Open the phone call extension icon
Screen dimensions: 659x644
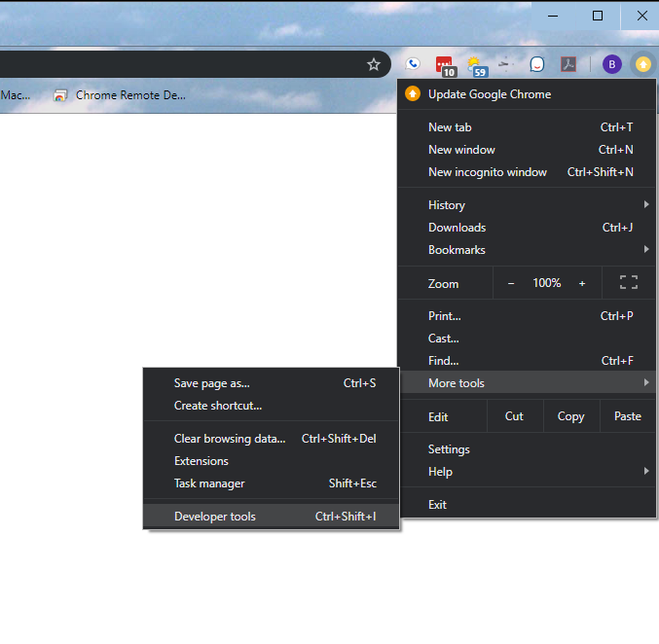[x=413, y=64]
